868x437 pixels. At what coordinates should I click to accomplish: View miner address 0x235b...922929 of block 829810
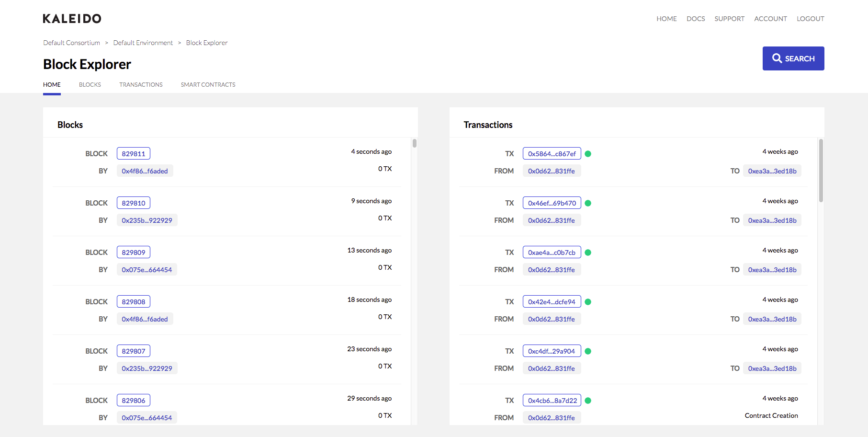(147, 220)
